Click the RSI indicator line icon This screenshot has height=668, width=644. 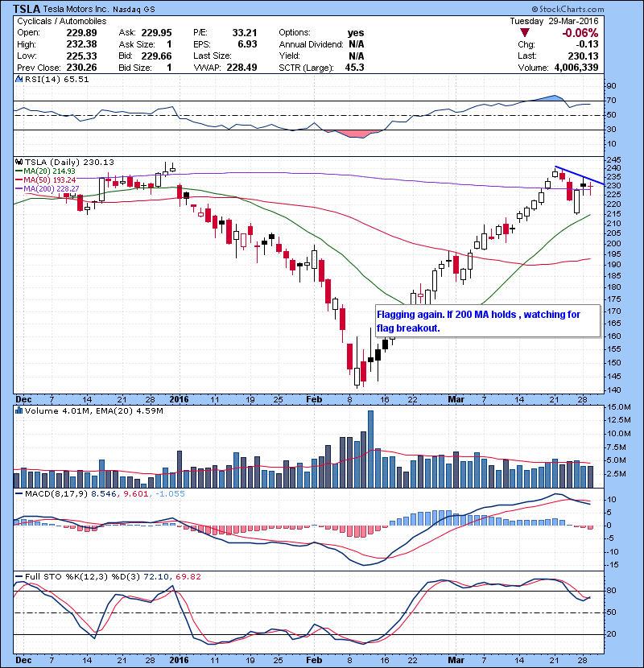pos(19,79)
